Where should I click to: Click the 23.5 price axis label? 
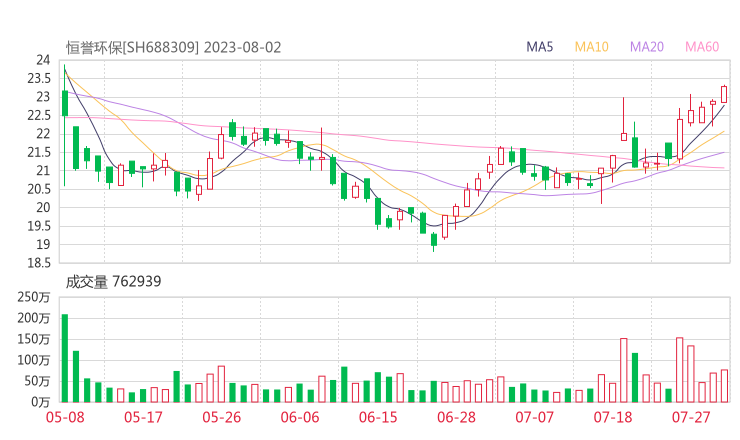click(x=39, y=78)
